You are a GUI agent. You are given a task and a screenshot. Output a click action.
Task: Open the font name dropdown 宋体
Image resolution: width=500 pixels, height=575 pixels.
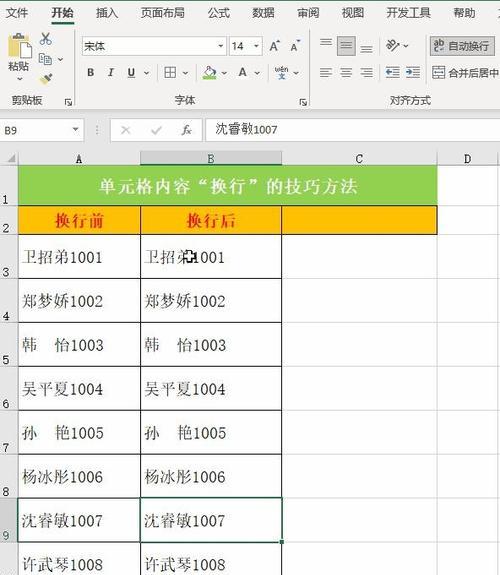(x=220, y=46)
